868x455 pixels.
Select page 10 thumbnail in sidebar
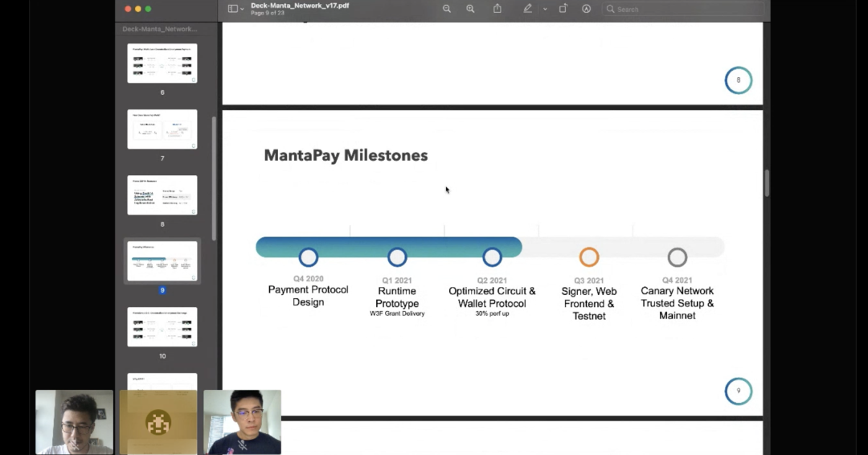click(x=162, y=326)
